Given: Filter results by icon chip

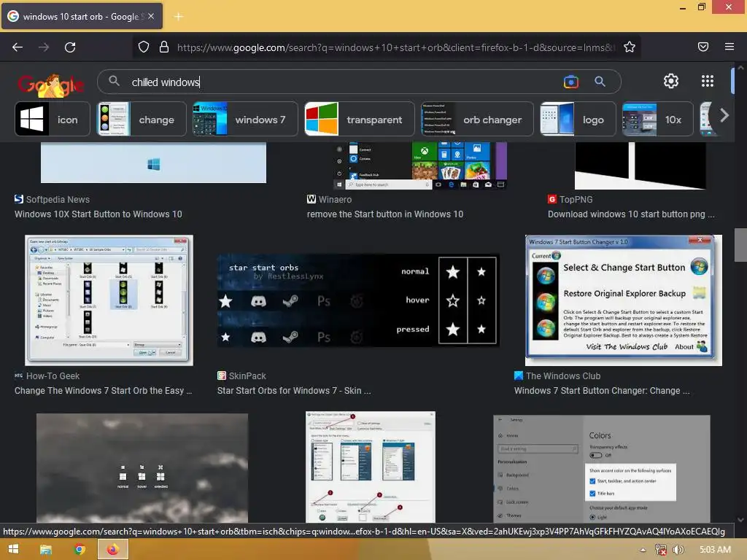Looking at the screenshot, I should coord(53,119).
